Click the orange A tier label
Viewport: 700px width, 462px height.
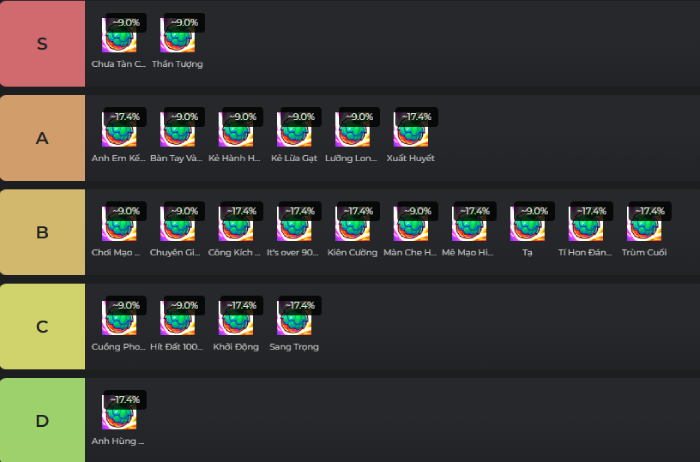click(x=42, y=138)
